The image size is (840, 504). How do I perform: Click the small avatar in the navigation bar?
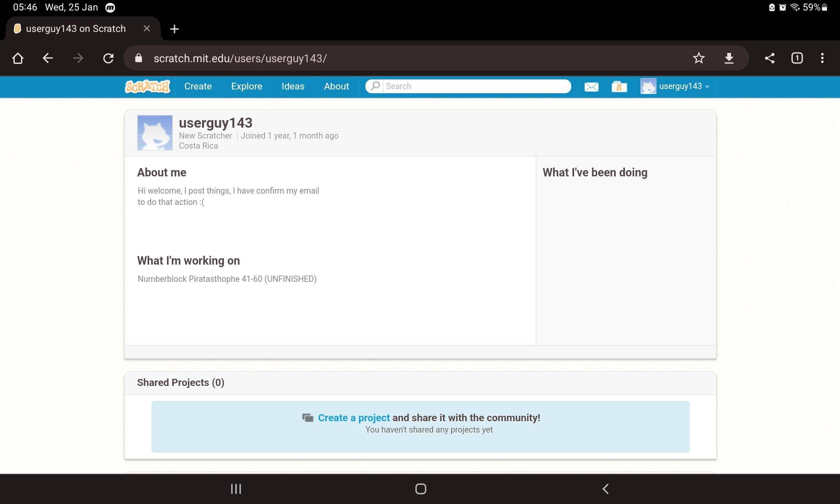(648, 87)
